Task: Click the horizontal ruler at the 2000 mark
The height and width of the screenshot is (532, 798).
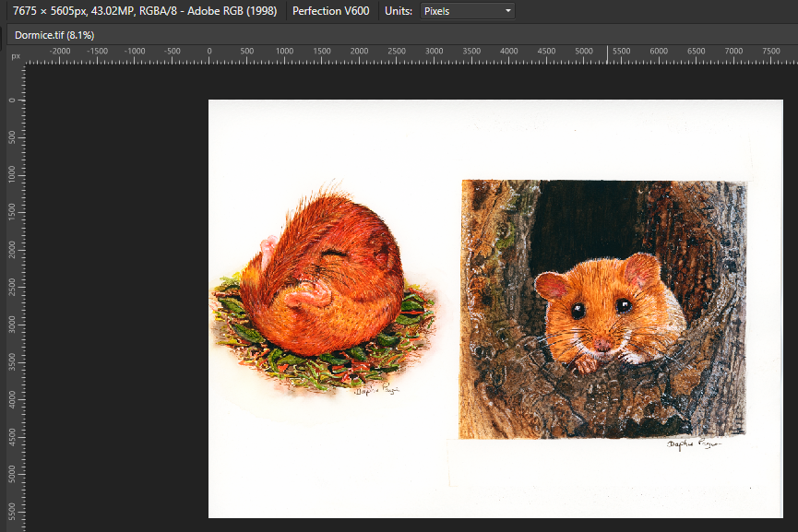Action: [359, 52]
